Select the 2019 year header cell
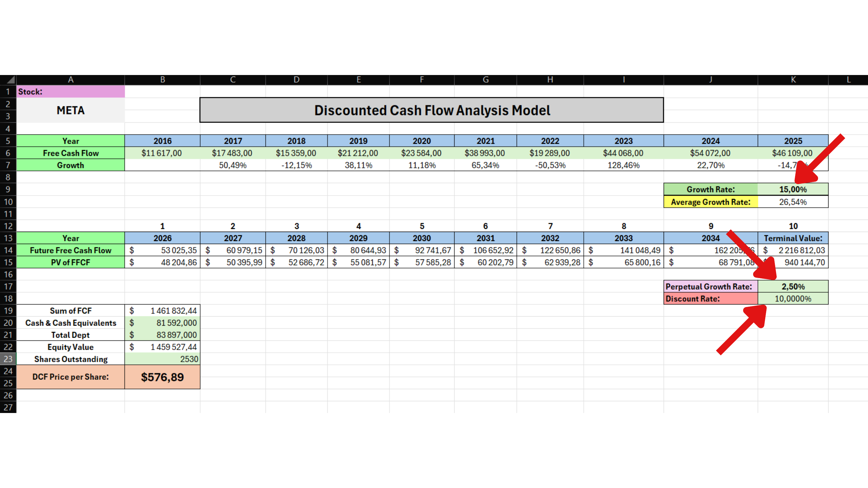 click(x=358, y=141)
